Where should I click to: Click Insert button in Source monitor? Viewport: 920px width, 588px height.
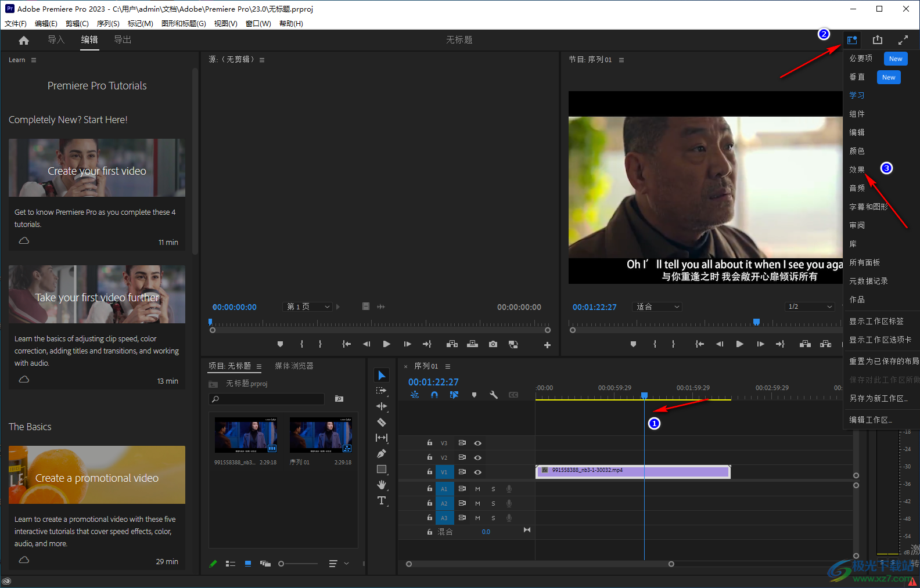[x=452, y=344]
